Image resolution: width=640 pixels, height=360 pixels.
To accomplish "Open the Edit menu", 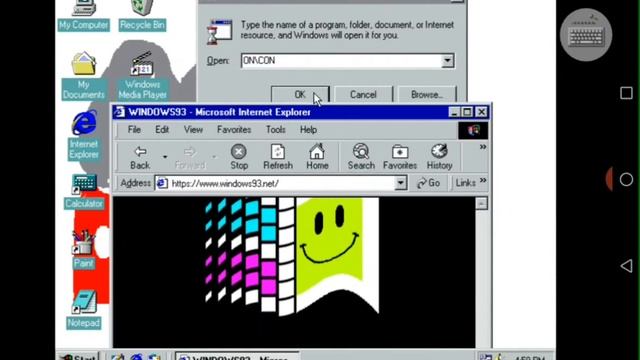I will [x=162, y=130].
